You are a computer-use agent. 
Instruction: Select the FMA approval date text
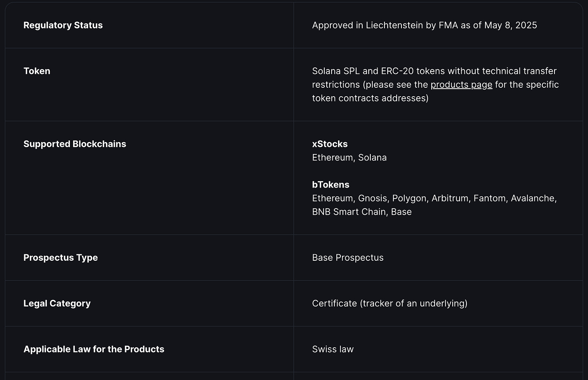(510, 25)
